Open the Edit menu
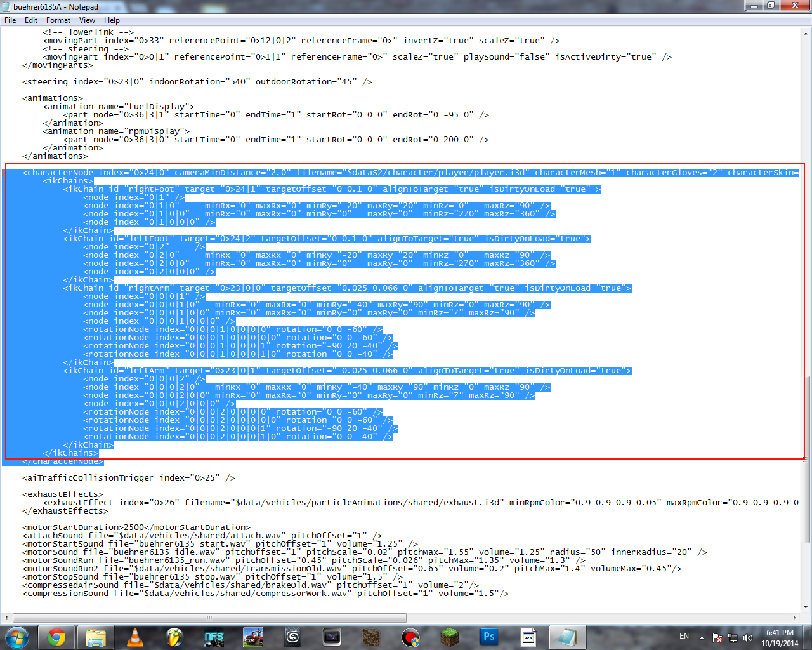Image resolution: width=812 pixels, height=650 pixels. (x=31, y=20)
